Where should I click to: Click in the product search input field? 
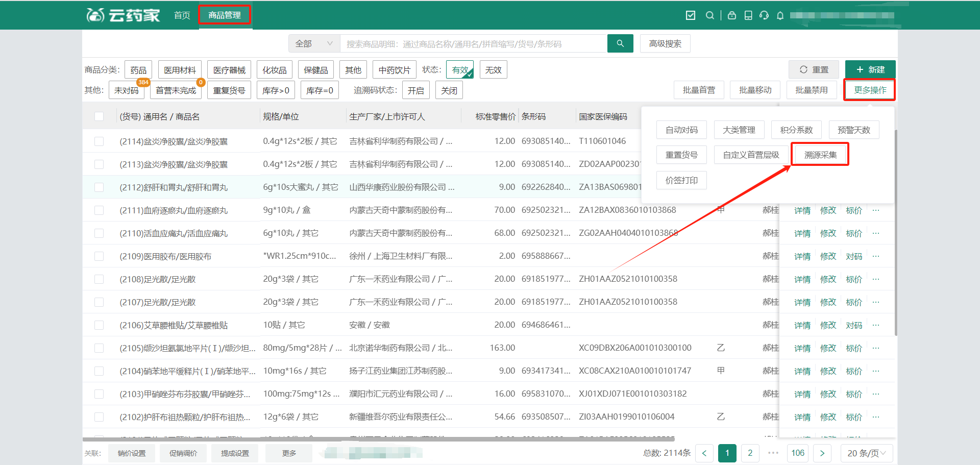[x=474, y=43]
